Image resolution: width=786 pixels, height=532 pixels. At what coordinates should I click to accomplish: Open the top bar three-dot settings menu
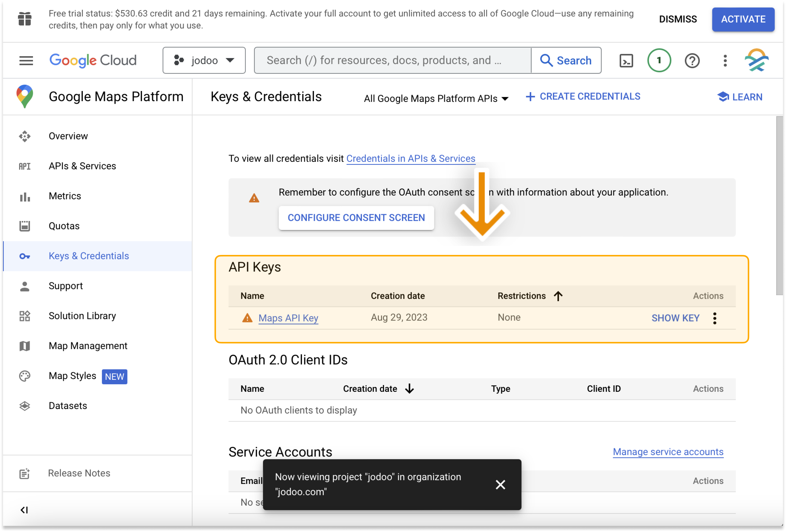[x=725, y=61]
